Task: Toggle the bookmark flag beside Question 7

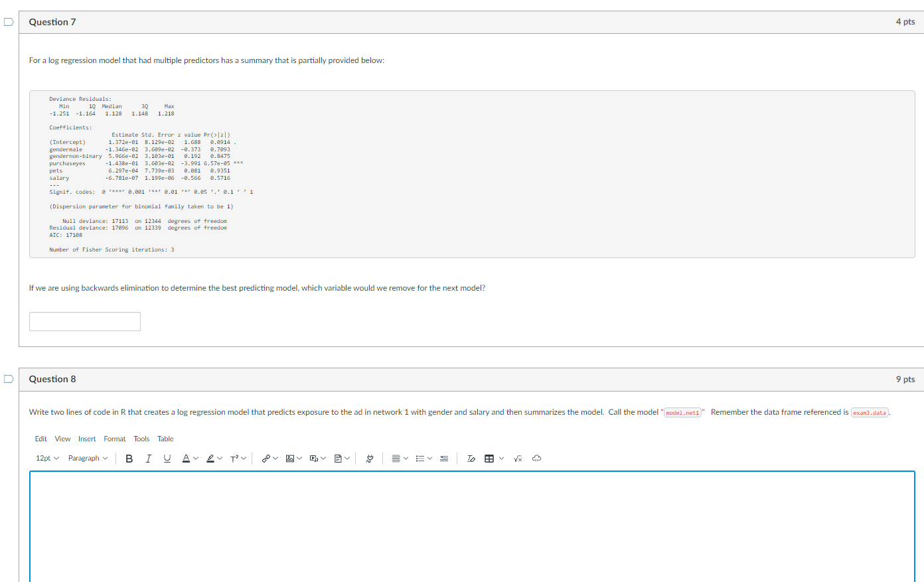Action: click(x=8, y=22)
